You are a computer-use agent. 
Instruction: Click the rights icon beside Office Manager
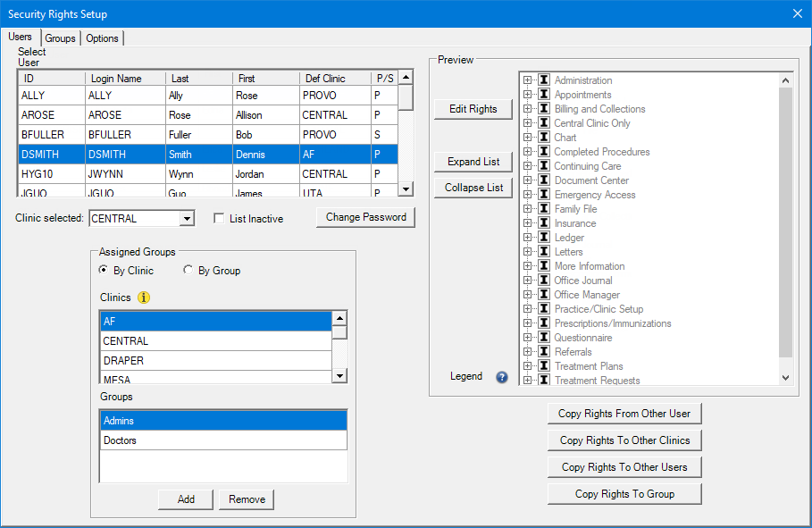tap(544, 295)
